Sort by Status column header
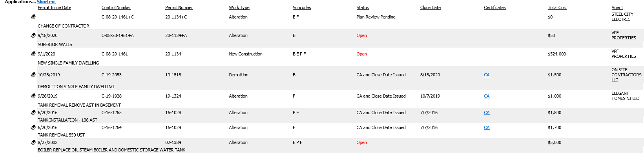The width and height of the screenshot is (644, 155). [363, 8]
